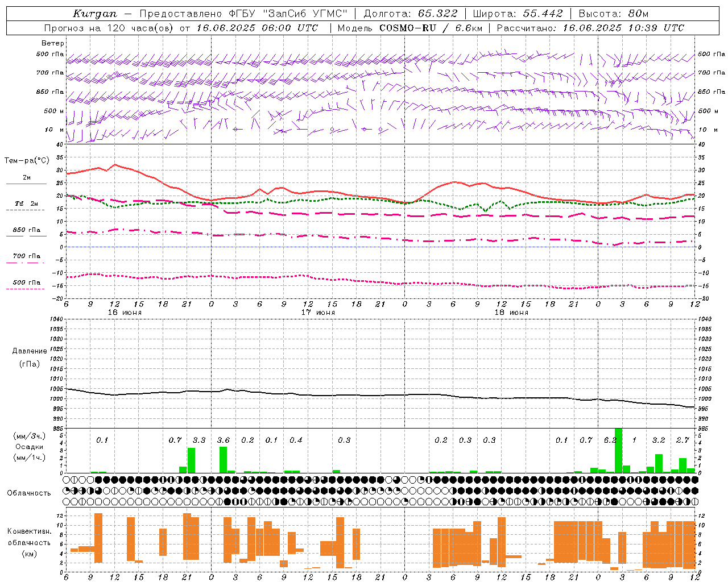The image size is (728, 582).
Task: Click the "16 июня" date label
Action: click(x=125, y=313)
